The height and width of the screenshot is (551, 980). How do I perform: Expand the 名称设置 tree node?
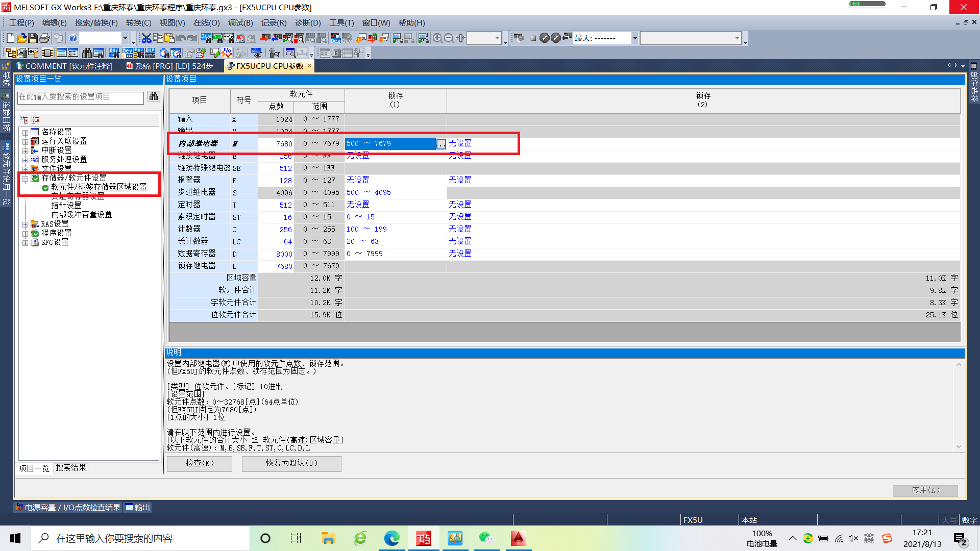25,133
